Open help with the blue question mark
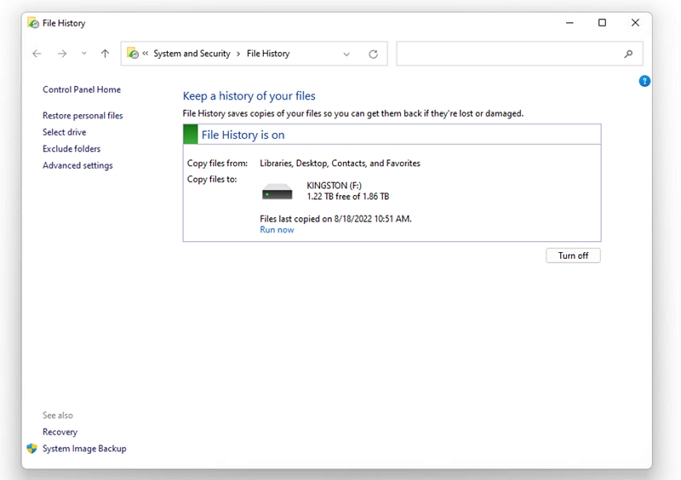681x480 pixels. [644, 81]
